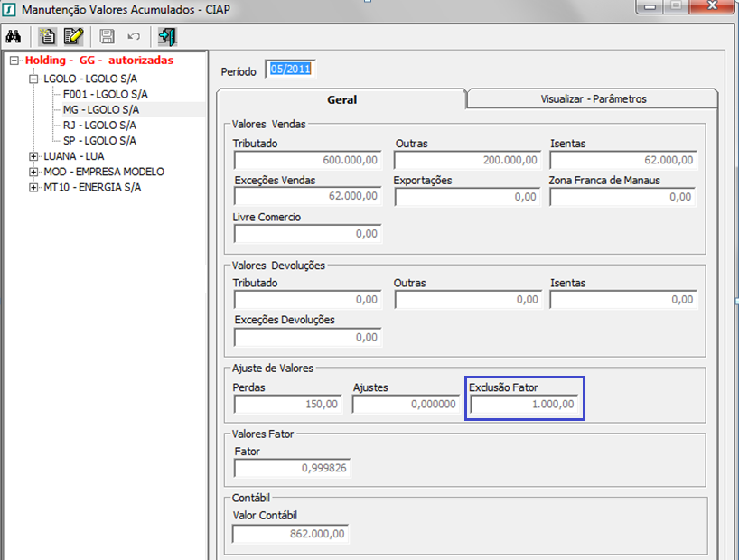Expand the LUANA - LUA tree node

[x=33, y=156]
